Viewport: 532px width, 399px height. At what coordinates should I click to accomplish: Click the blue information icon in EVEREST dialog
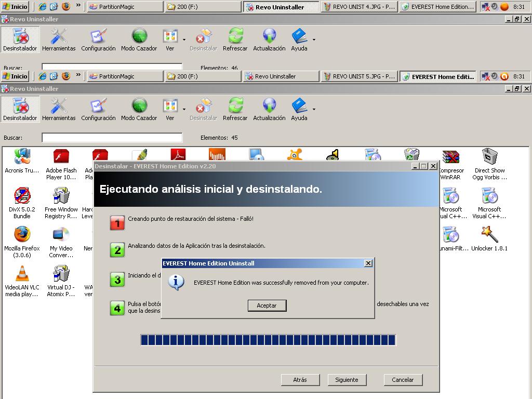176,282
